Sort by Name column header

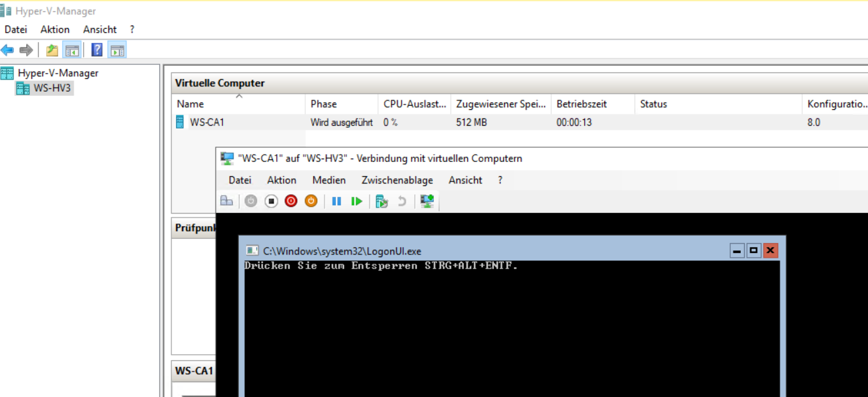[x=238, y=104]
